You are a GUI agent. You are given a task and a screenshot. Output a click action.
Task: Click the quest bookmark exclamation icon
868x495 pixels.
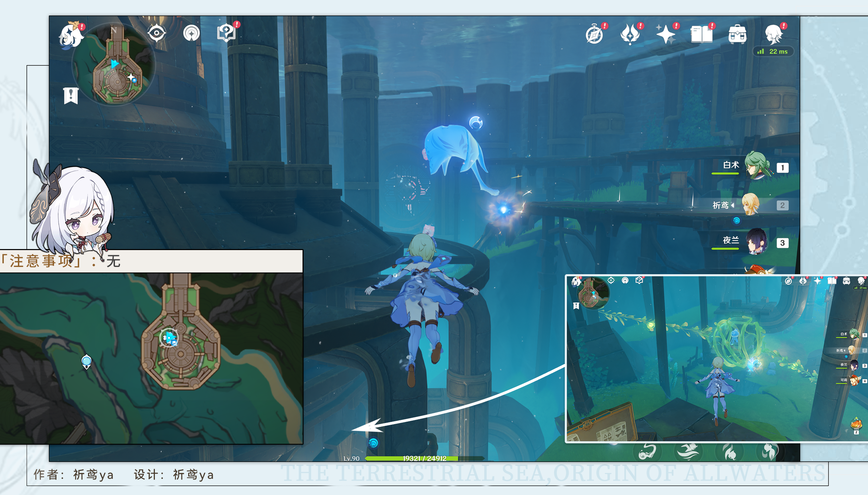pos(71,95)
